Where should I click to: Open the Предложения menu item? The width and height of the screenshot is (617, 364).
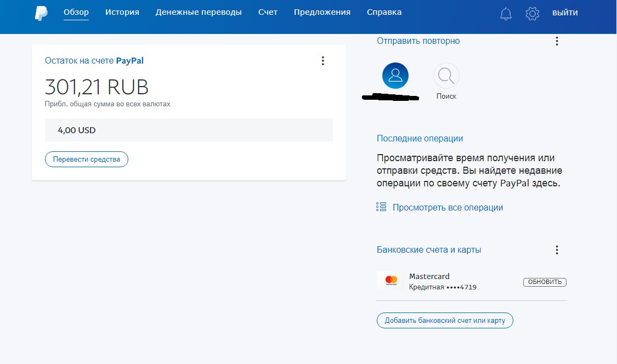(322, 12)
